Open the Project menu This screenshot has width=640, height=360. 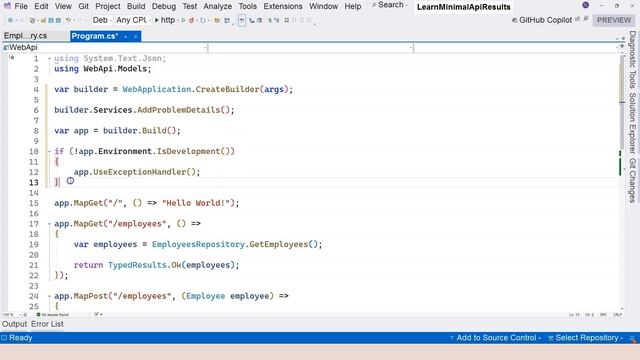pyautogui.click(x=108, y=6)
